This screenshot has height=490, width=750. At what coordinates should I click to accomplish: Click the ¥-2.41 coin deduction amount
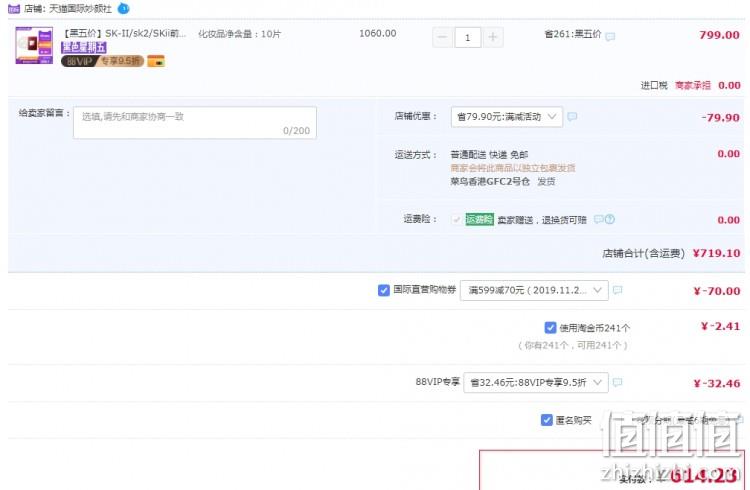point(720,326)
